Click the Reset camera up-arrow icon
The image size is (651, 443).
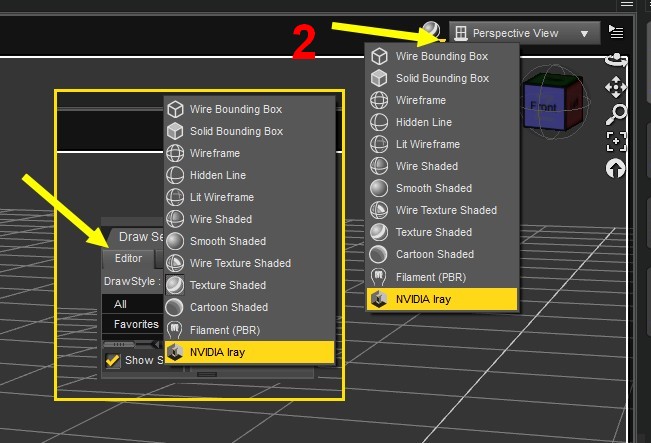pos(615,169)
